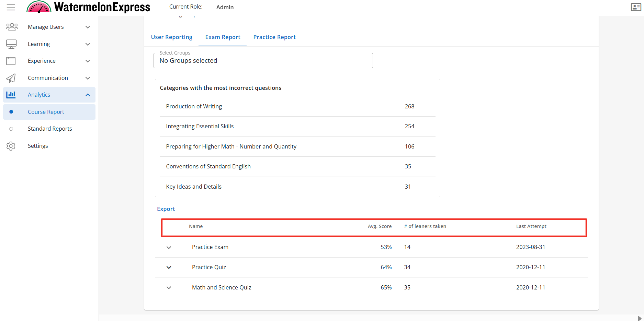
Task: Switch to the User Reporting tab
Action: point(171,37)
